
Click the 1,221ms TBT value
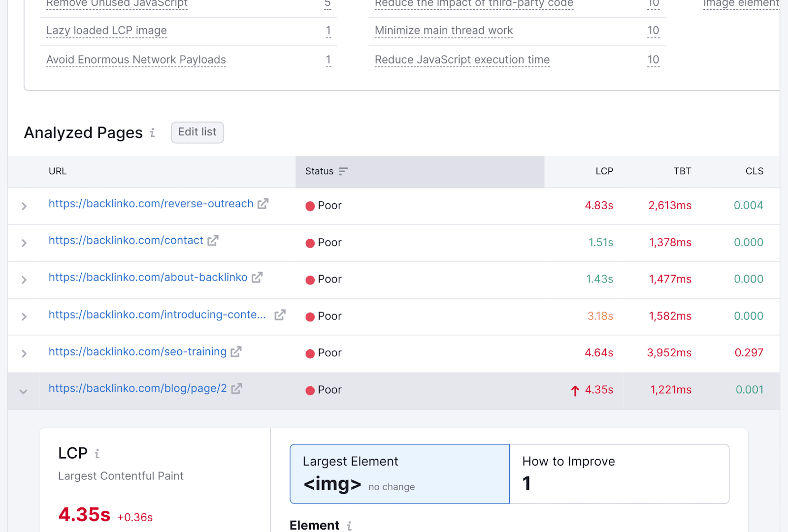click(671, 390)
